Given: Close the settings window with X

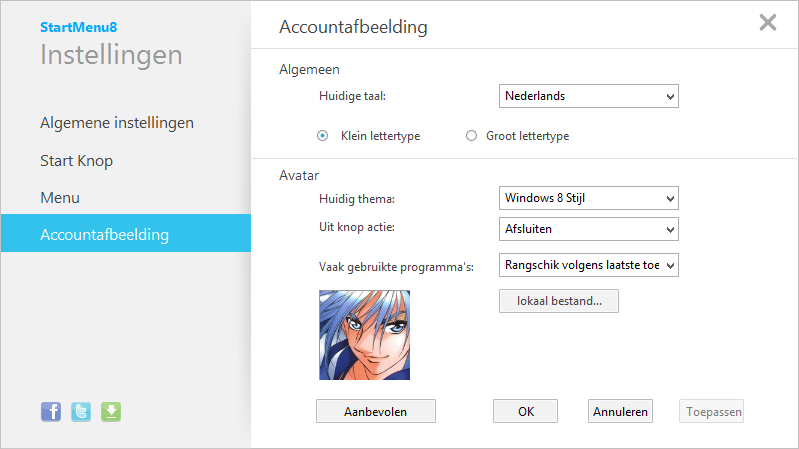Looking at the screenshot, I should 768,23.
